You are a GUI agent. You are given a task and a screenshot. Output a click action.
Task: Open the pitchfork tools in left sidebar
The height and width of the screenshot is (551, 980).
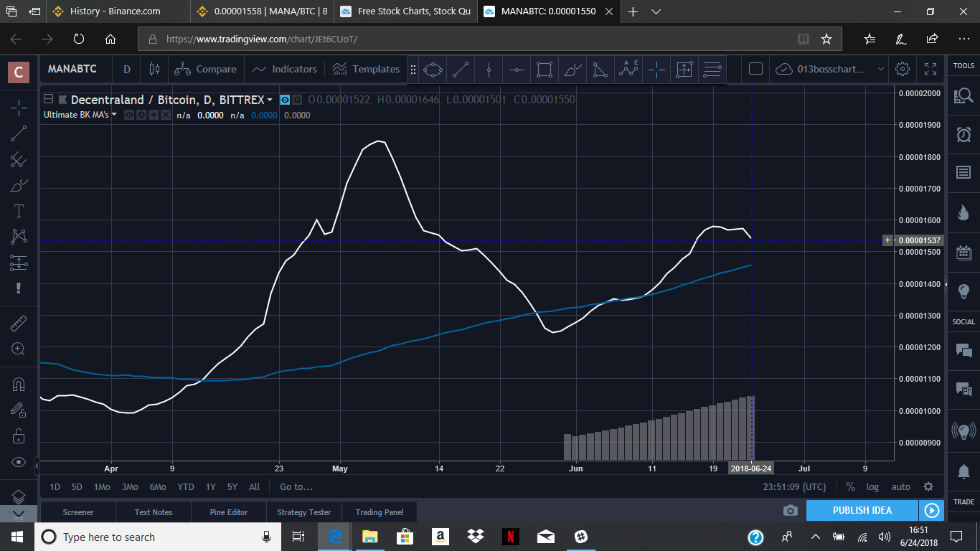click(19, 159)
